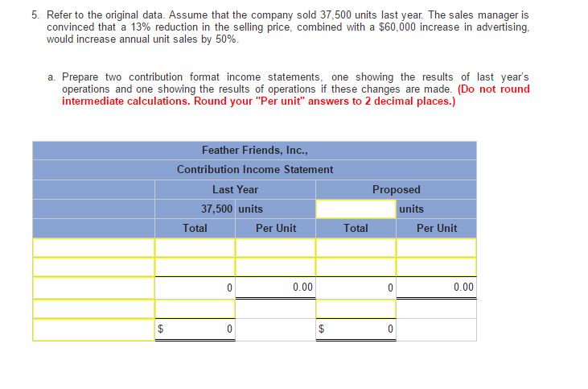This screenshot has height=389, width=588.
Task: Click Last Year Per Unit 0.00 subtotal cell
Action: pos(275,288)
